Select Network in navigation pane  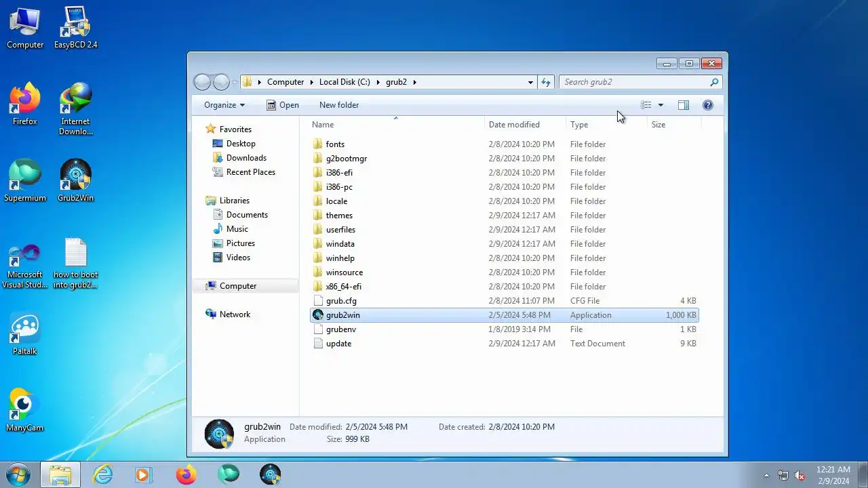235,314
